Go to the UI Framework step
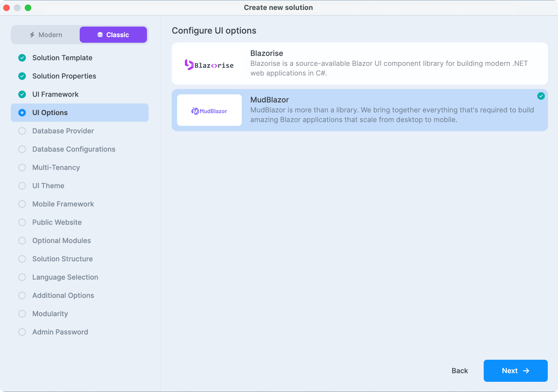Screen dimensions: 558x392 pos(80,94)
